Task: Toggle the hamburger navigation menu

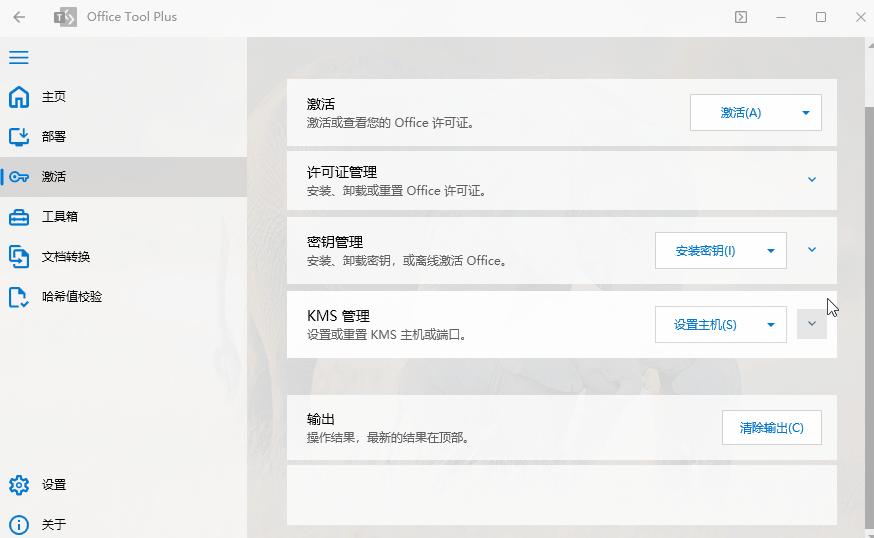Action: (x=19, y=57)
